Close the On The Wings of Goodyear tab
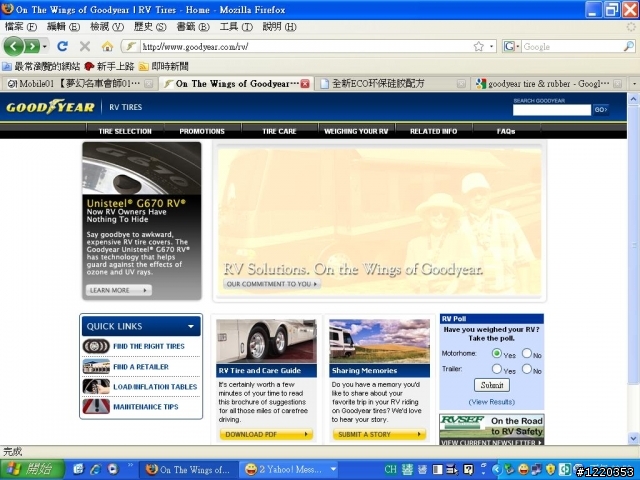The height and width of the screenshot is (480, 640). [x=305, y=84]
